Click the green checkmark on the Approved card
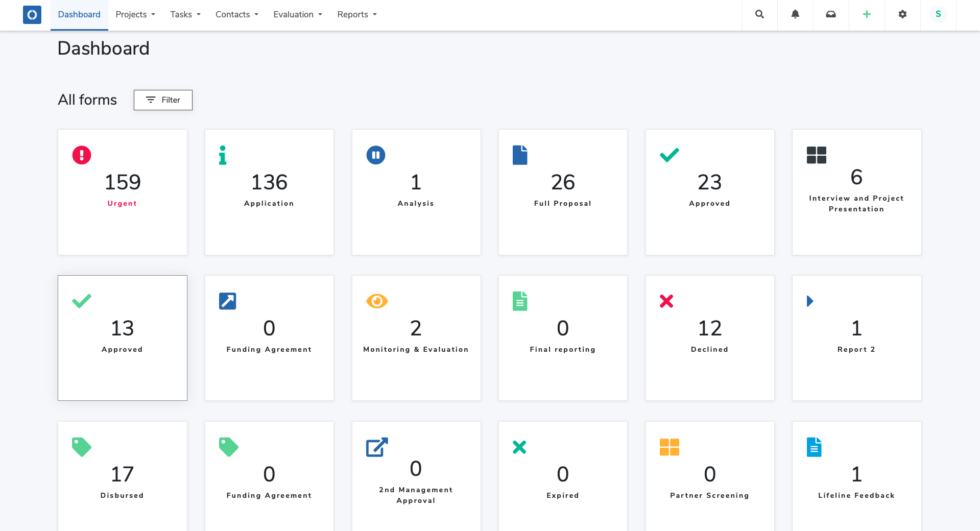Image resolution: width=980 pixels, height=531 pixels. (669, 155)
